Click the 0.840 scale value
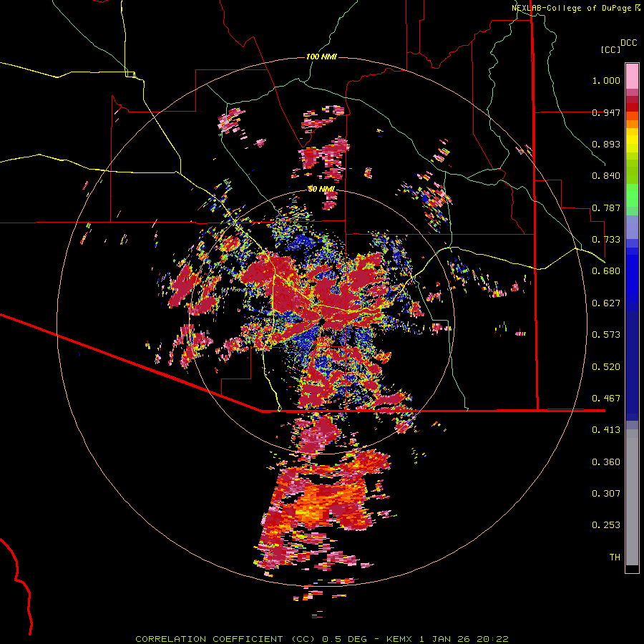The image size is (644, 644). click(x=606, y=176)
